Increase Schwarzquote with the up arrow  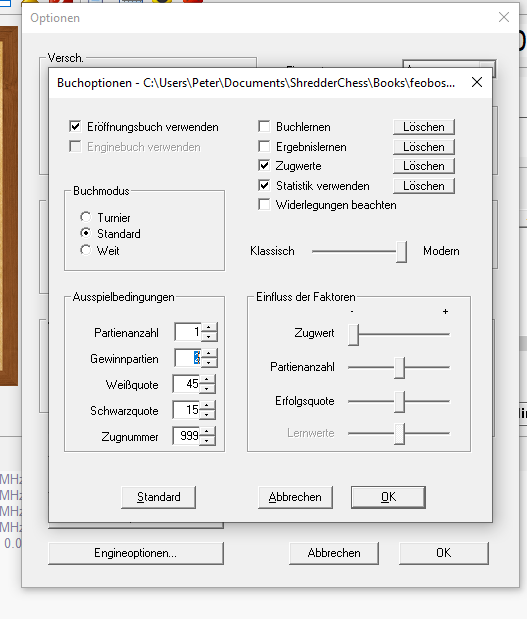pos(207,405)
